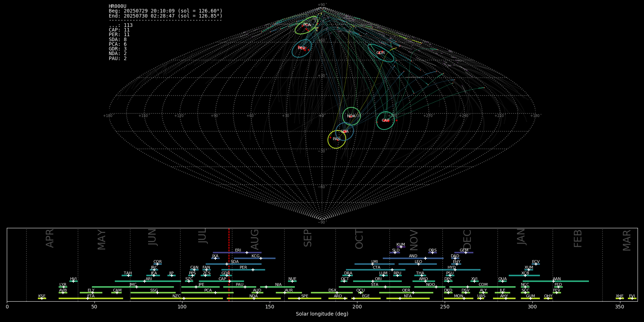Click the CTA shower label in timeline
The width and height of the screenshot is (644, 322).
coord(376,268)
